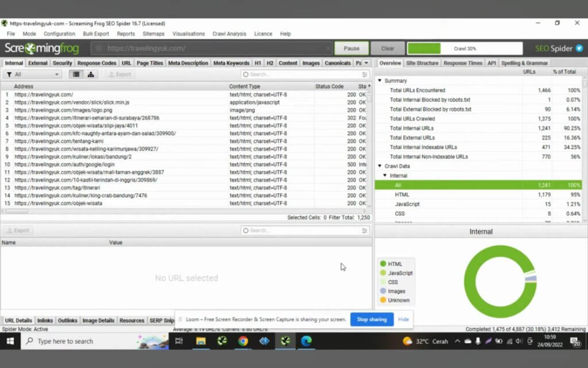Select the highlighted All row under Internal
This screenshot has width=588, height=368.
[478, 185]
